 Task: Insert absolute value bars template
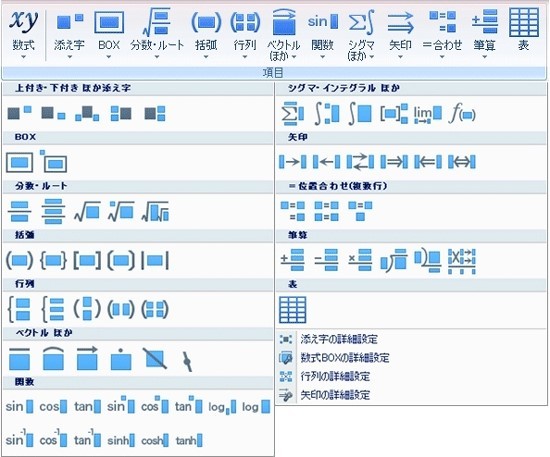point(155,261)
